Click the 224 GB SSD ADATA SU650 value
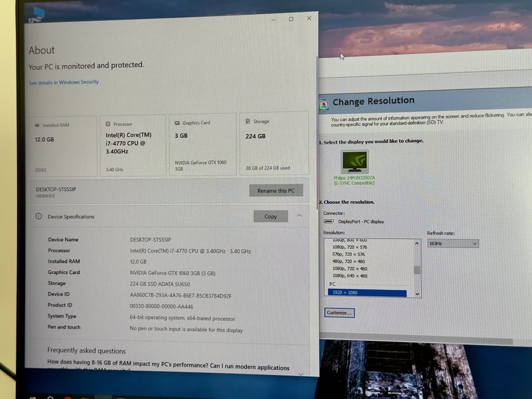Screen dimensions: 532x399 [160, 284]
